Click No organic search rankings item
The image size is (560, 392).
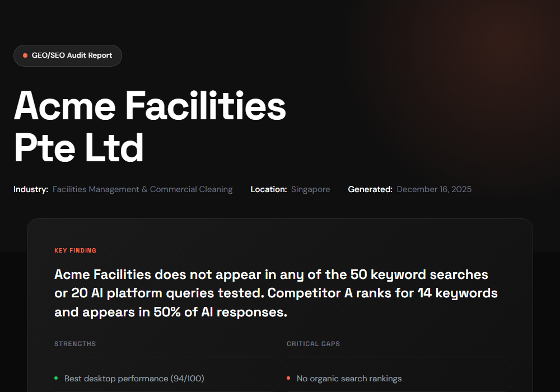349,379
